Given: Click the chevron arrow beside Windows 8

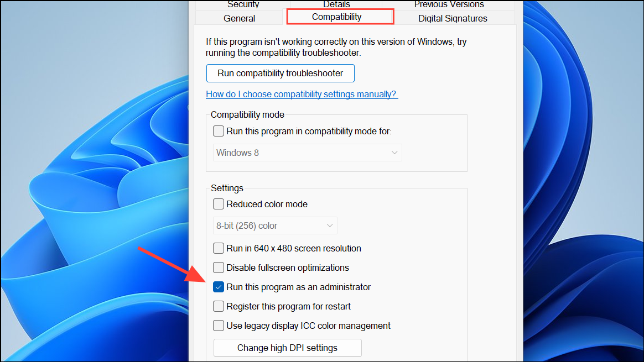Looking at the screenshot, I should pos(394,153).
